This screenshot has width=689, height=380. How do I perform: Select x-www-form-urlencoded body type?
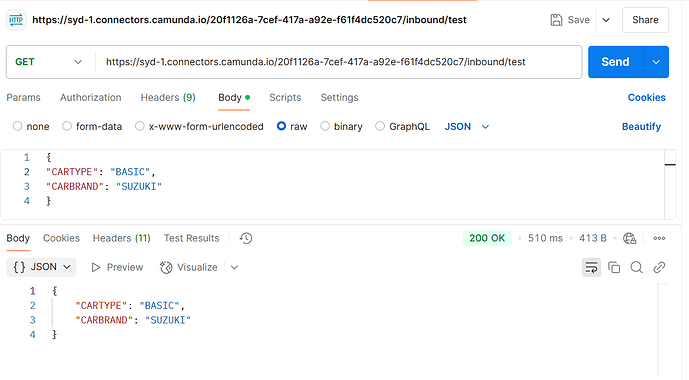(x=139, y=126)
